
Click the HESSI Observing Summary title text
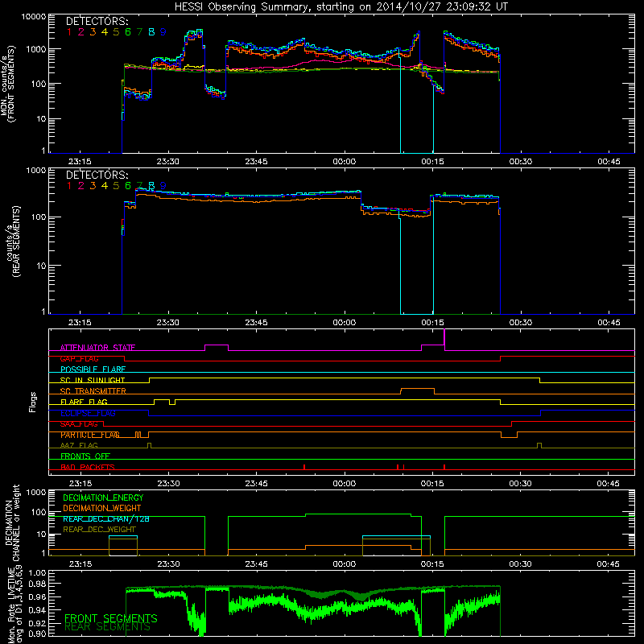pos(341,7)
